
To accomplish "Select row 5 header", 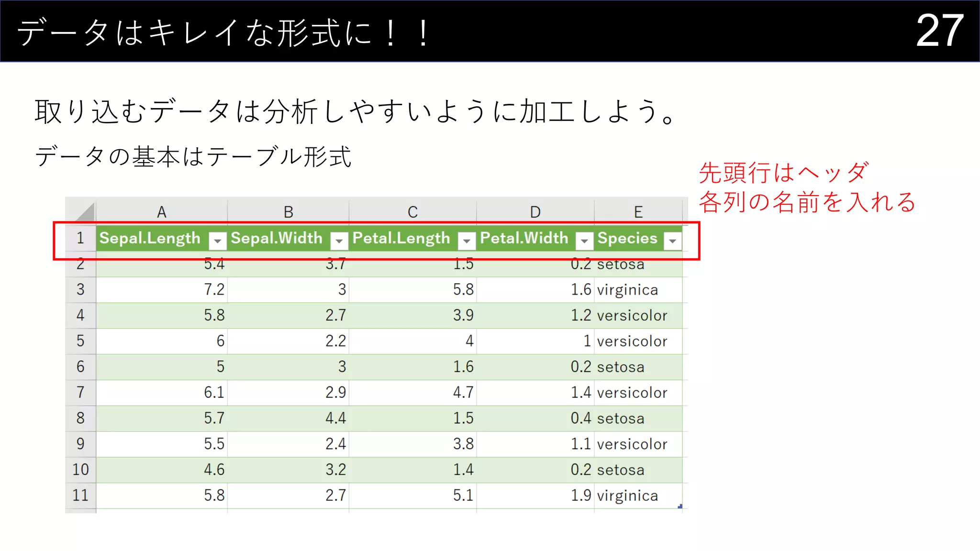I will coord(80,341).
